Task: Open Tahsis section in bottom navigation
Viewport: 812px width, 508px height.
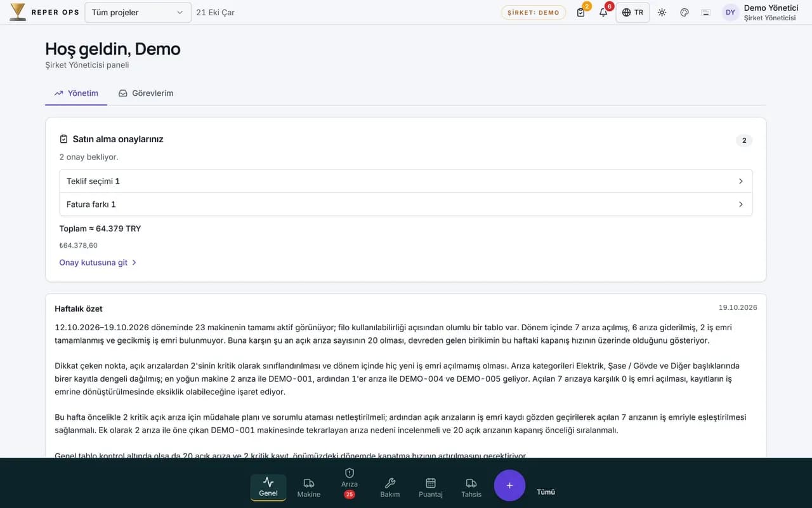Action: (x=471, y=487)
